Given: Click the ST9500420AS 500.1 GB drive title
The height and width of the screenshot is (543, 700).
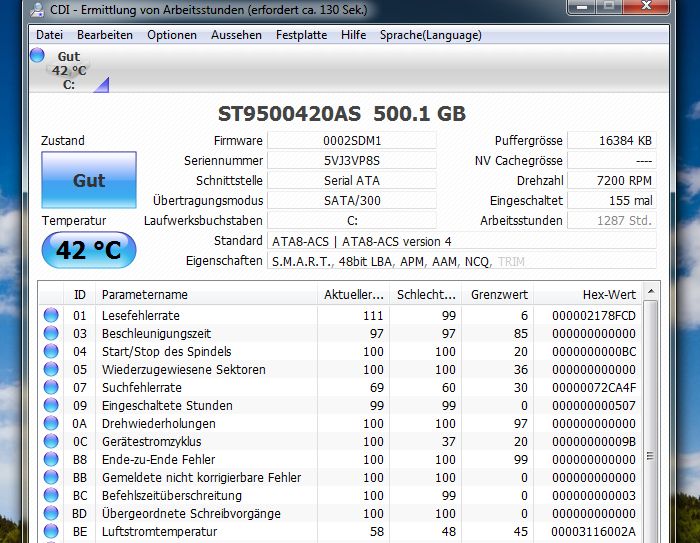Looking at the screenshot, I should 342,114.
